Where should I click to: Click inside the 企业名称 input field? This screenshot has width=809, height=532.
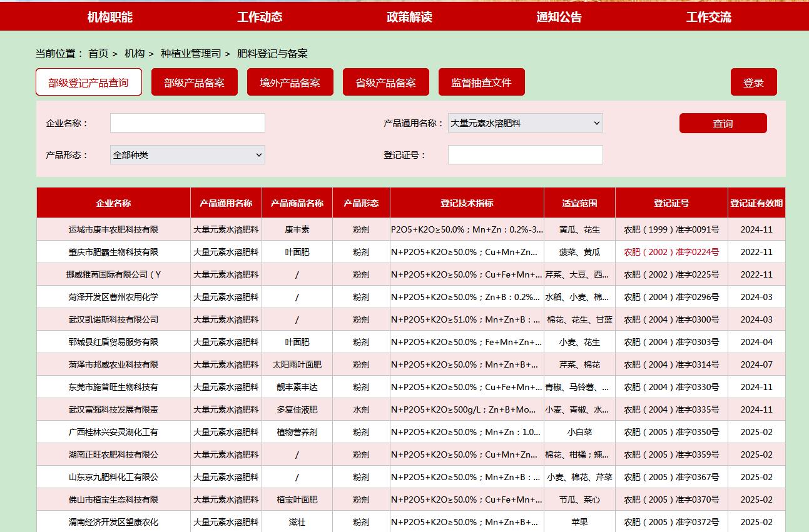click(x=186, y=123)
